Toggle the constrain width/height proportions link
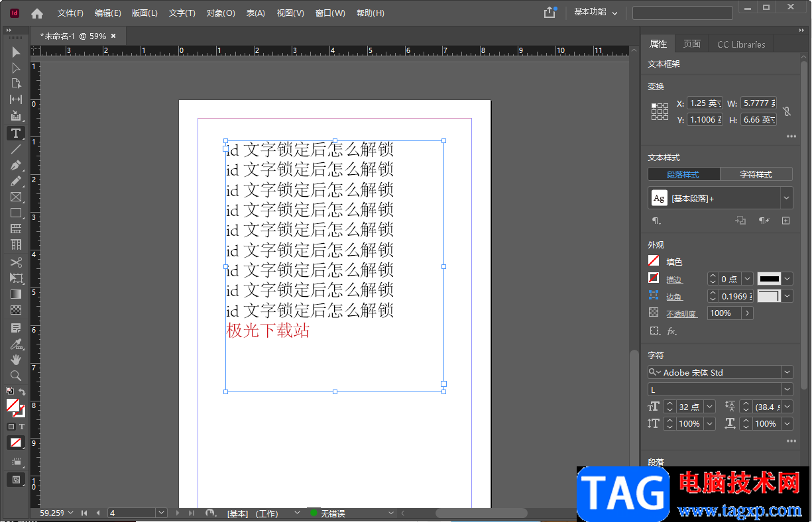 (787, 111)
